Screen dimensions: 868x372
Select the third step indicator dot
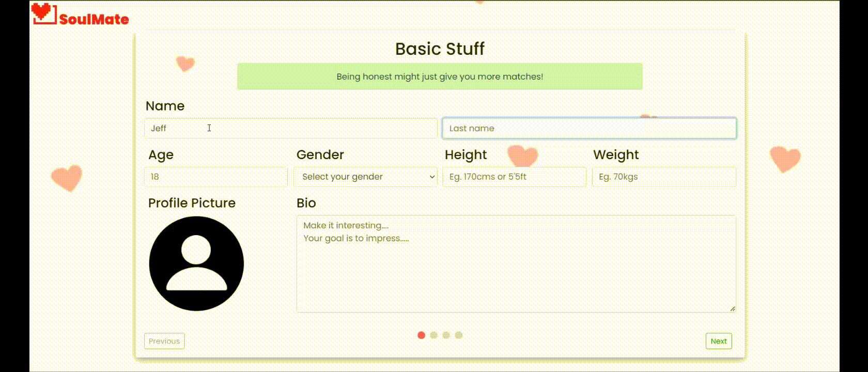click(x=446, y=335)
